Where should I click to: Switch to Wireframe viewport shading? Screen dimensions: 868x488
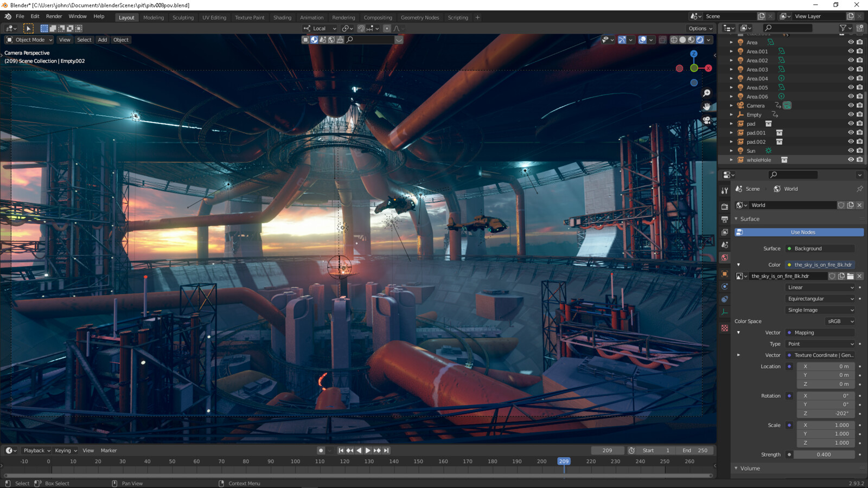[674, 40]
